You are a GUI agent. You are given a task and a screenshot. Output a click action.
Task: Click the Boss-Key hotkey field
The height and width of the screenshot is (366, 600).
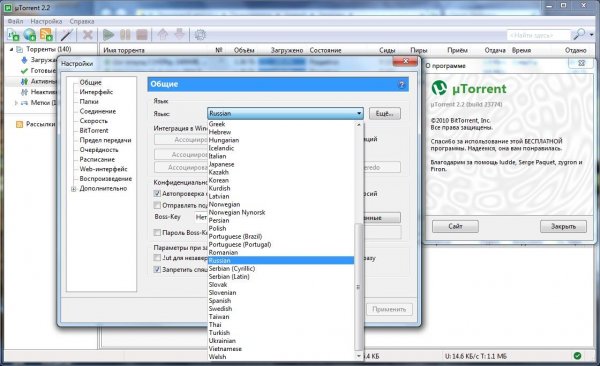201,217
